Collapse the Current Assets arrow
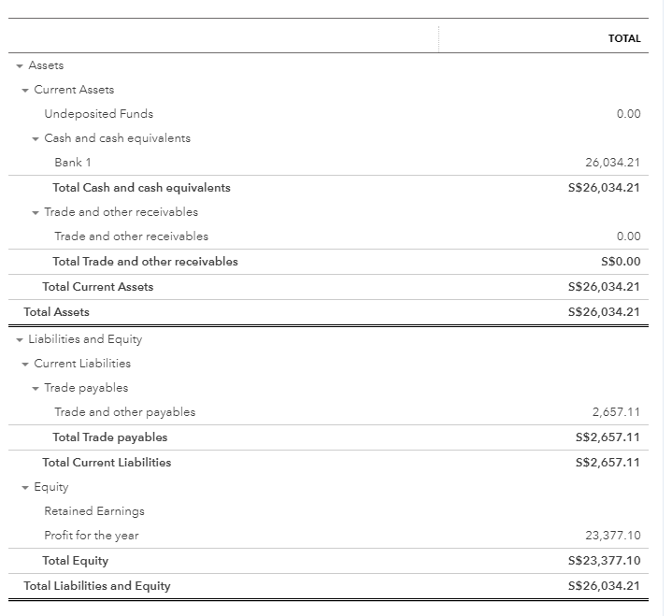 click(x=25, y=90)
